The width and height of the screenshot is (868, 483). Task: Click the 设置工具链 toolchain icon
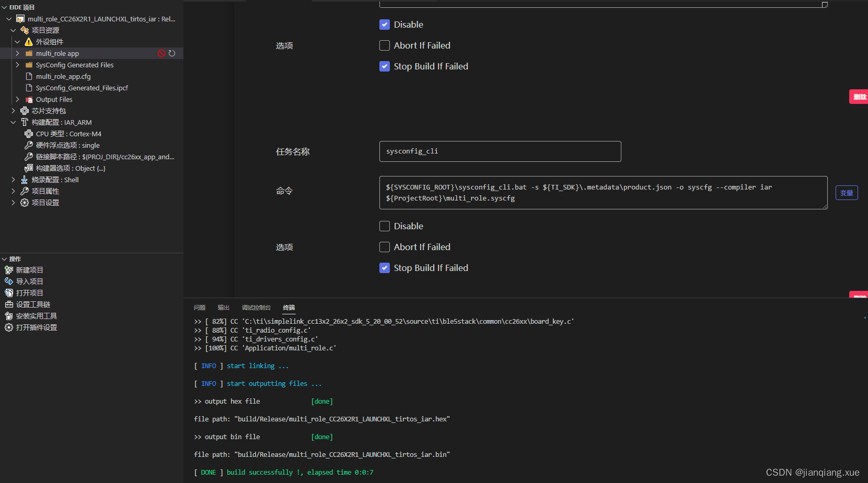(9, 304)
